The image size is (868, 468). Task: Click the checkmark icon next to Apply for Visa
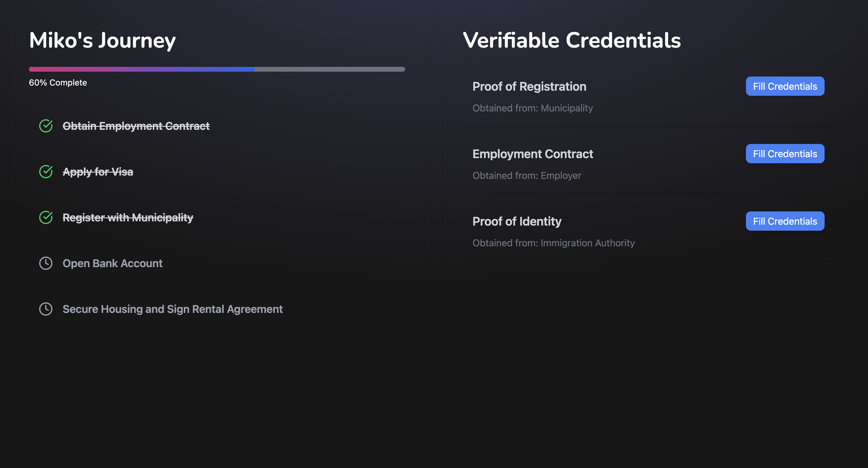pyautogui.click(x=46, y=172)
